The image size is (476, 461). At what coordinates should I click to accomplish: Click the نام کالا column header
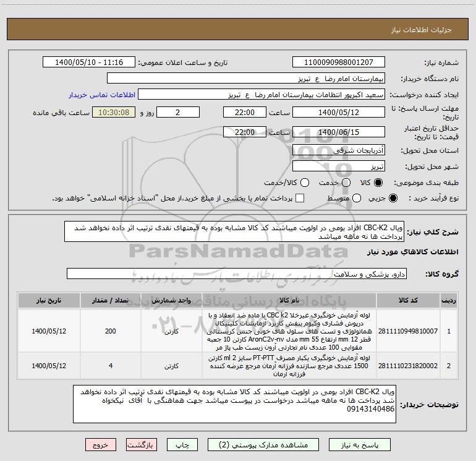click(289, 300)
